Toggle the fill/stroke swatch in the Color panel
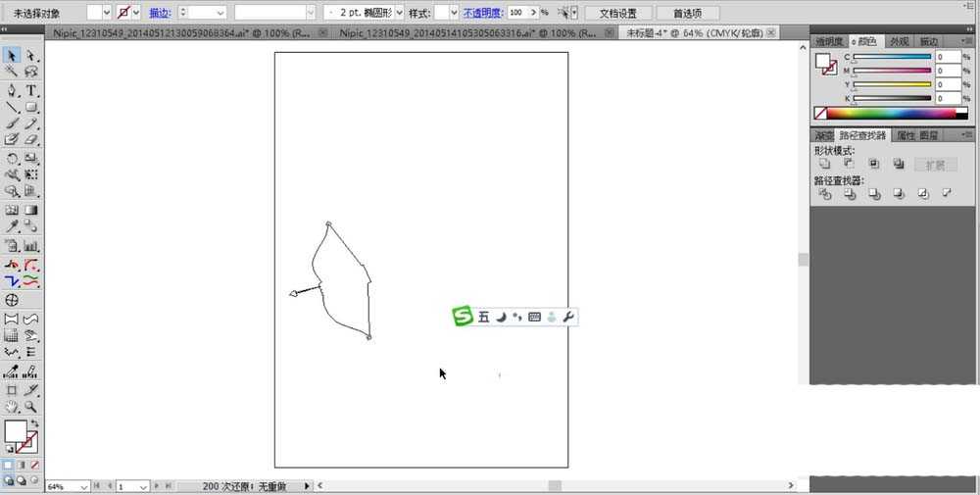This screenshot has height=495, width=980. pyautogui.click(x=825, y=64)
